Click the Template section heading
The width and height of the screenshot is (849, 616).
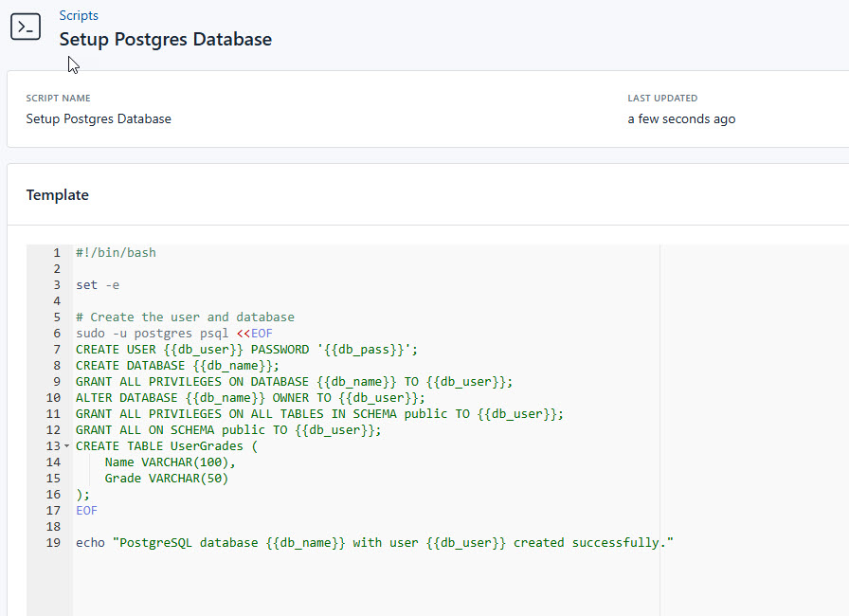57,194
